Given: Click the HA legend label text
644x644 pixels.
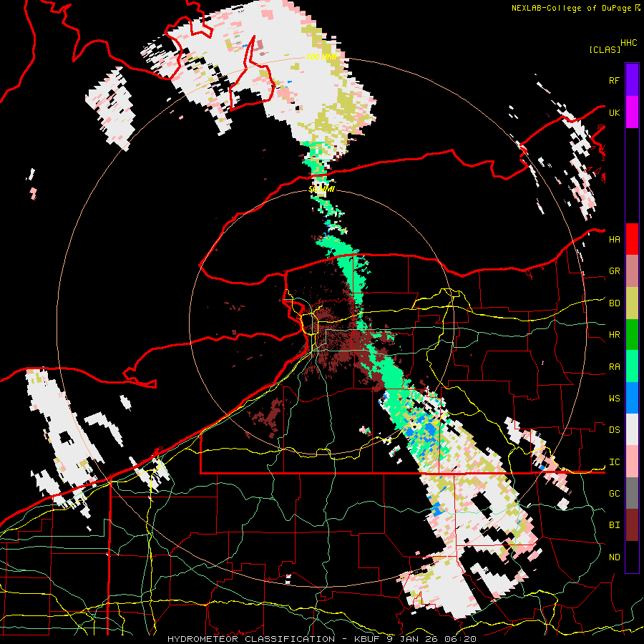Looking at the screenshot, I should tap(614, 239).
